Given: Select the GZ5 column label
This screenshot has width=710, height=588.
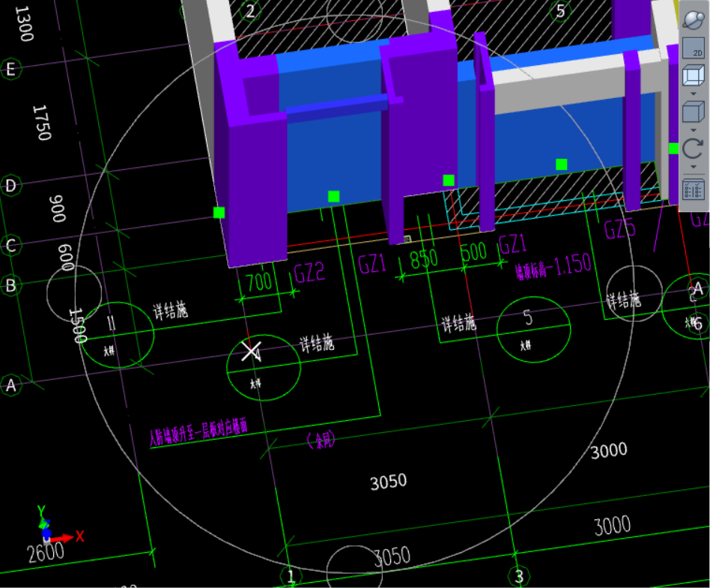Looking at the screenshot, I should click(x=620, y=229).
